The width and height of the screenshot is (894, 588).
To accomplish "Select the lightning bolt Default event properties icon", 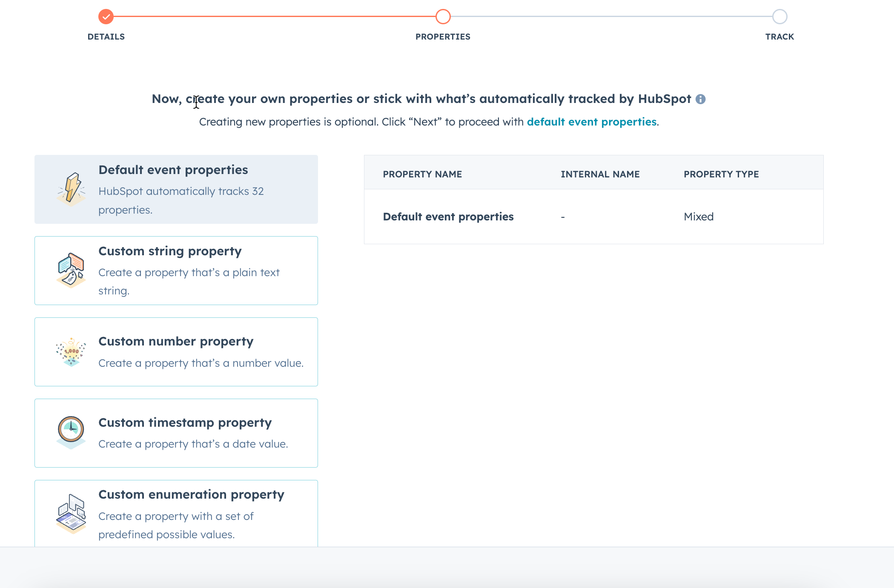I will pos(72,188).
